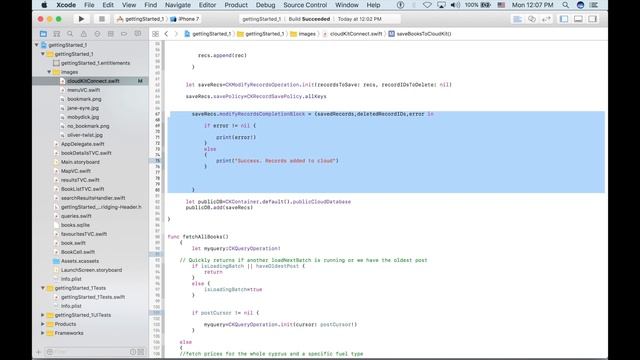Open gettingStarted_1.entitlements

click(95, 63)
